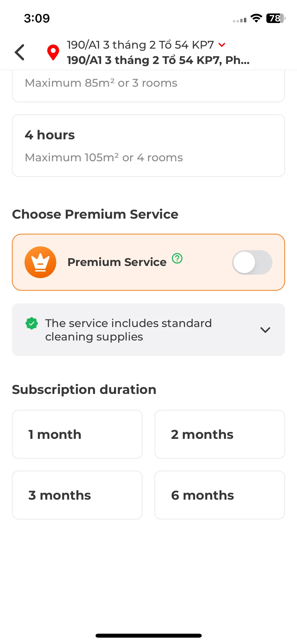
Task: Expand standard cleaning supplies details chevron
Action: click(265, 330)
